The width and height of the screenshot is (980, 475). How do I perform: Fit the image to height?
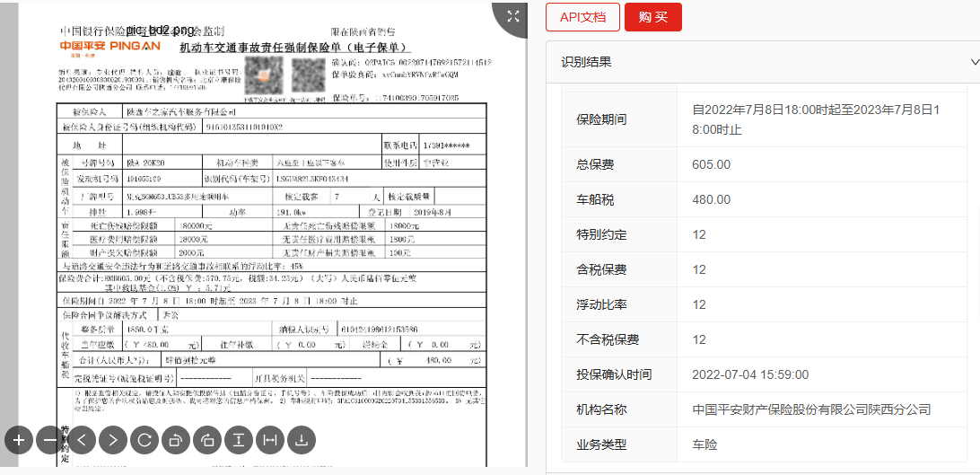pos(239,440)
